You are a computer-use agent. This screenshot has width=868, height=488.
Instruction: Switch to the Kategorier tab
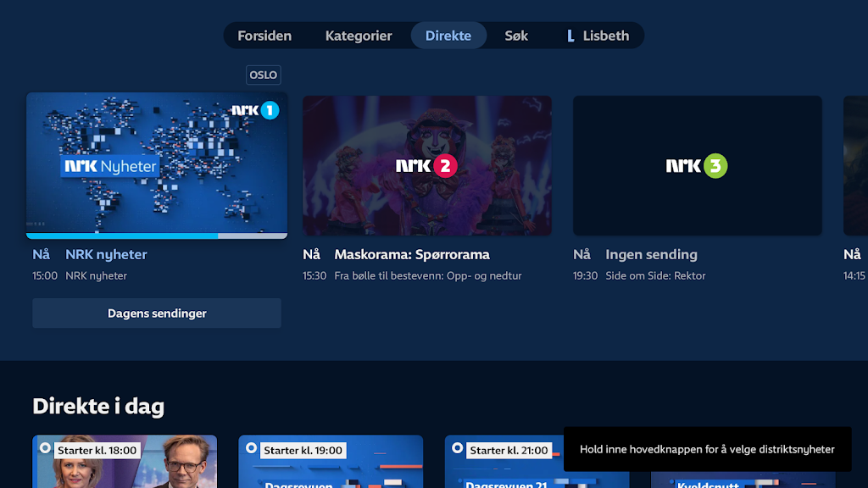click(x=359, y=36)
